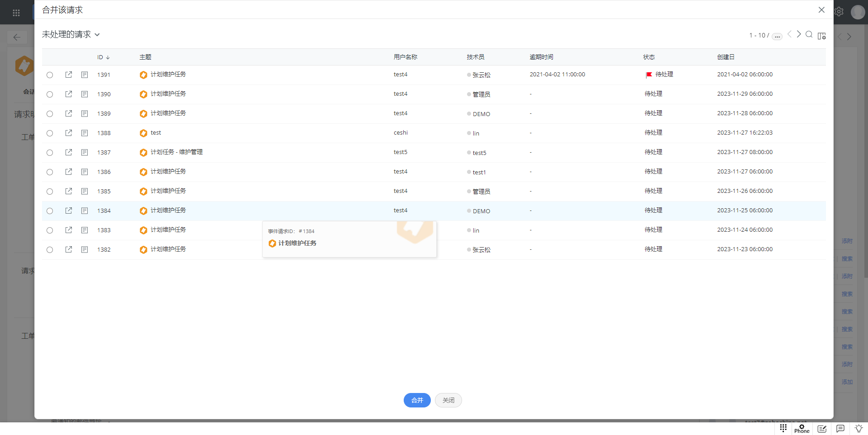
Task: Click the blue 合并 button
Action: pyautogui.click(x=417, y=400)
